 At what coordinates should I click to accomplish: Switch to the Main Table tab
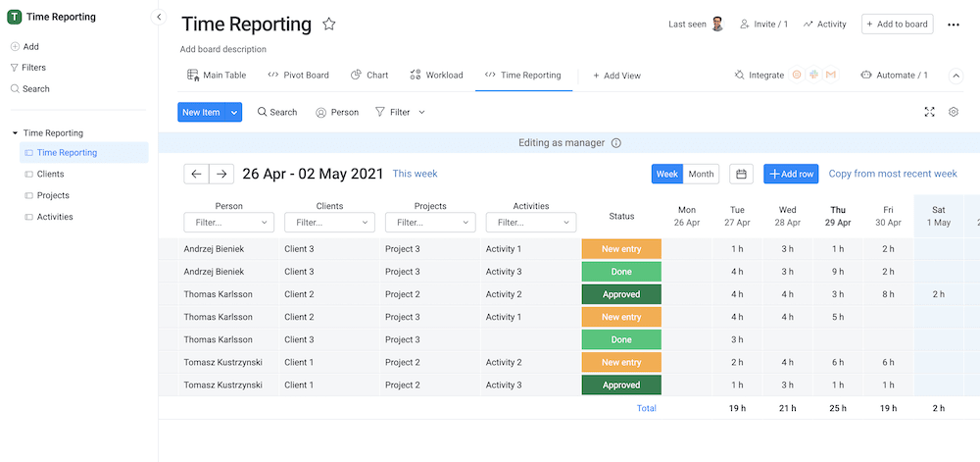click(x=217, y=75)
